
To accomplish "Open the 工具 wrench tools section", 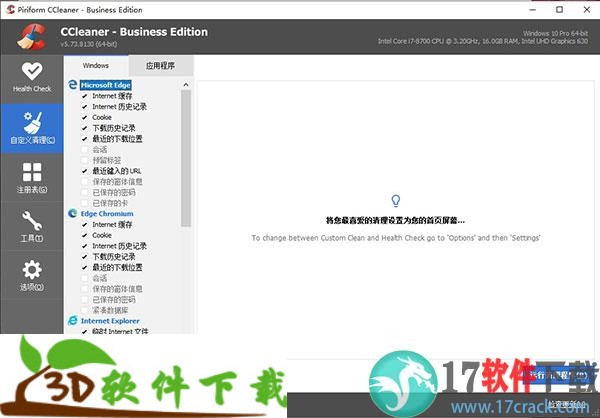I will (32, 227).
